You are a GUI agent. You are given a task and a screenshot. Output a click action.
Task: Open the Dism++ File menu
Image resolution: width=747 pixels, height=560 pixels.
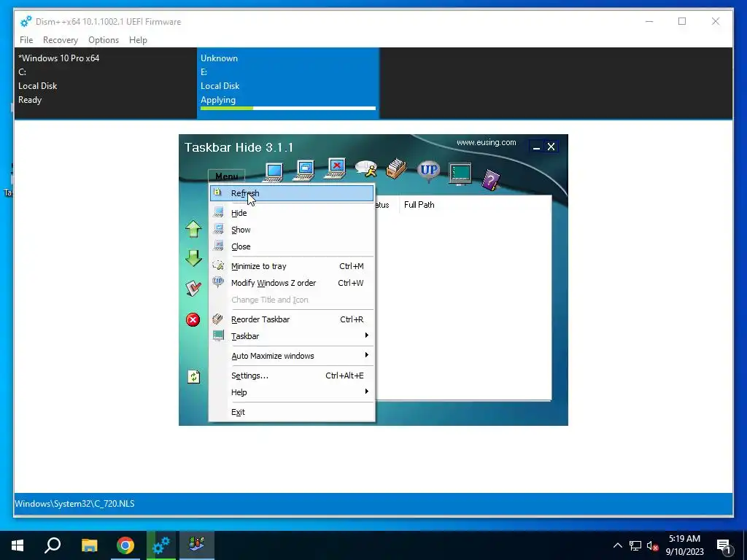(x=26, y=40)
